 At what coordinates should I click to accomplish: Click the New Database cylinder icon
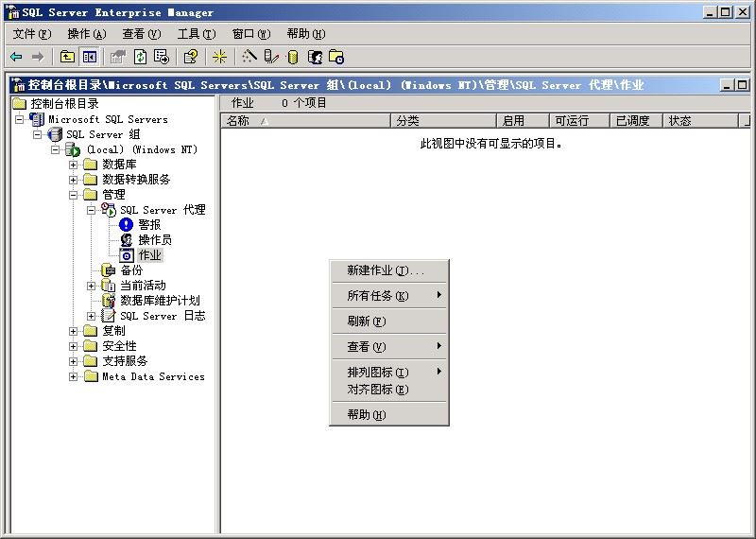pyautogui.click(x=292, y=57)
